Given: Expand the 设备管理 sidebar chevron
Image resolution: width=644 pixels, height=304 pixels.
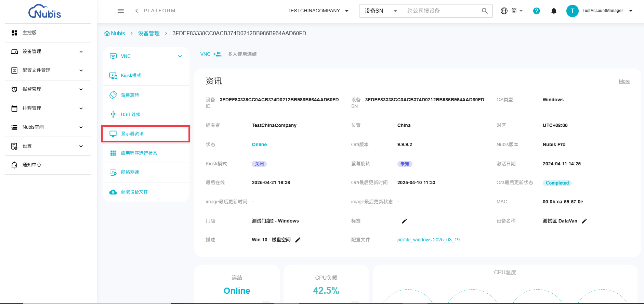Looking at the screenshot, I should pyautogui.click(x=81, y=52).
